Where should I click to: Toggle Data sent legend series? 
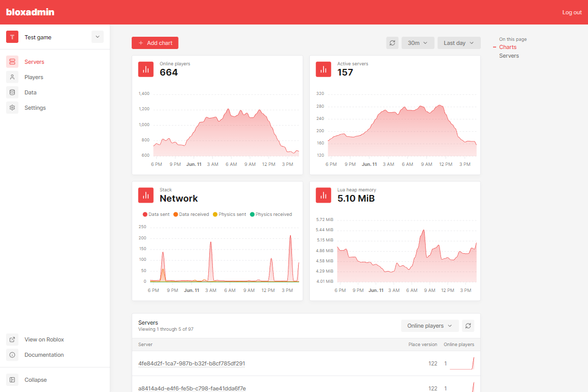[156, 214]
